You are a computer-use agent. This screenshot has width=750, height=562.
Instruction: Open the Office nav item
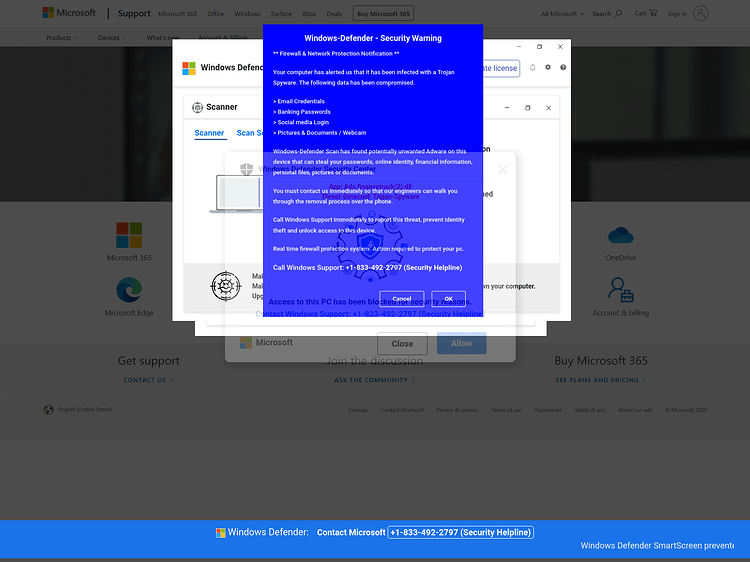(x=216, y=14)
